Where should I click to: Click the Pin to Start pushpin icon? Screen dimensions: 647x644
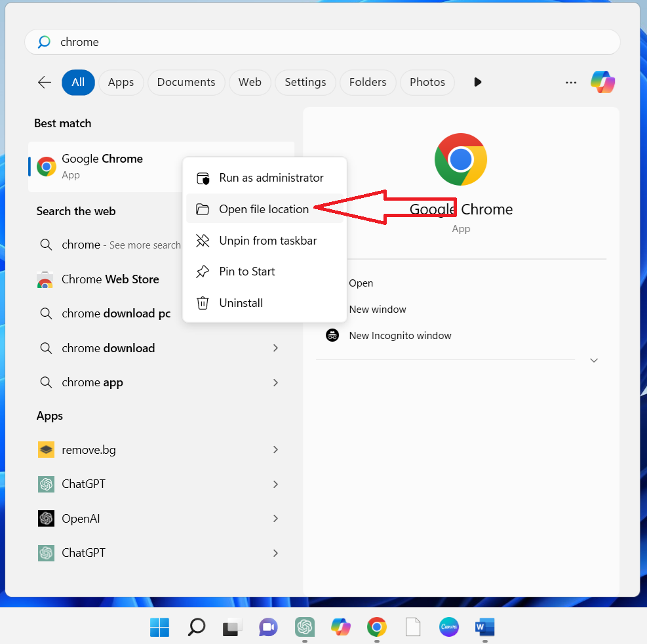(x=203, y=272)
